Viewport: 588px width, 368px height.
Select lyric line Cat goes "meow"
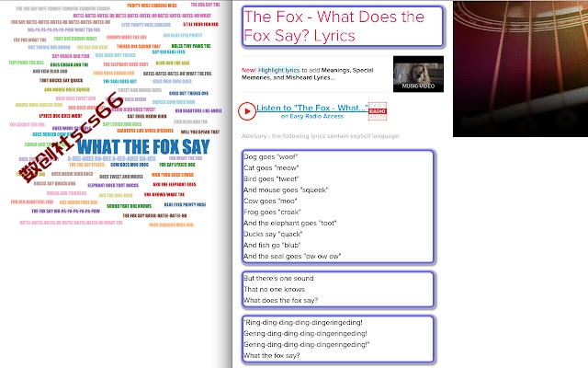[271, 167]
